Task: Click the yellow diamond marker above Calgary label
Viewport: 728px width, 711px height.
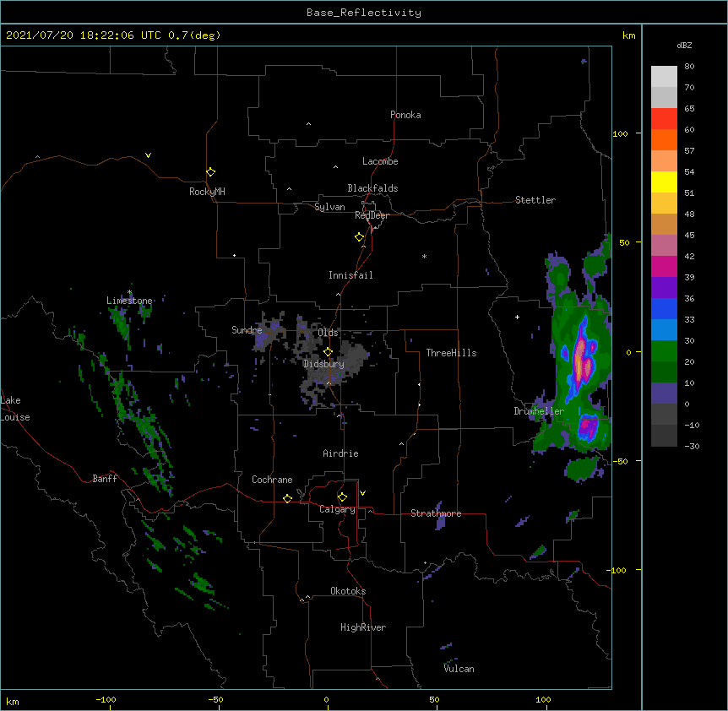Action: (x=342, y=497)
